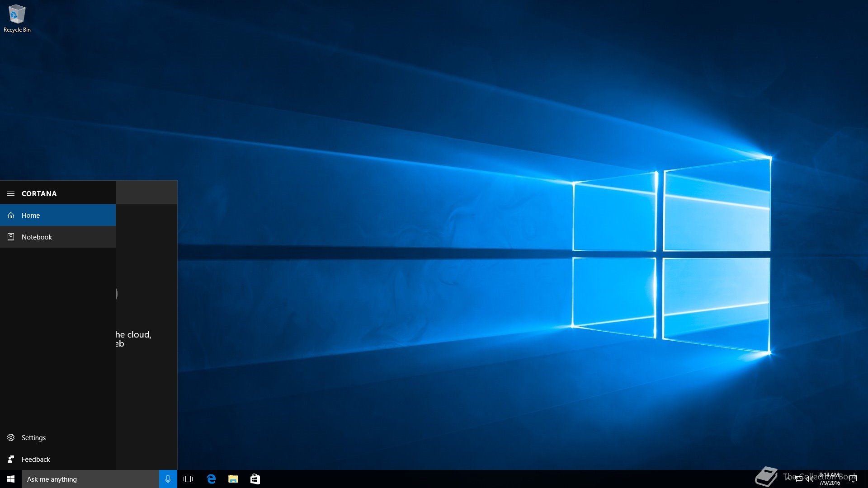Open the Cortana Notebook
This screenshot has width=868, height=488.
58,237
